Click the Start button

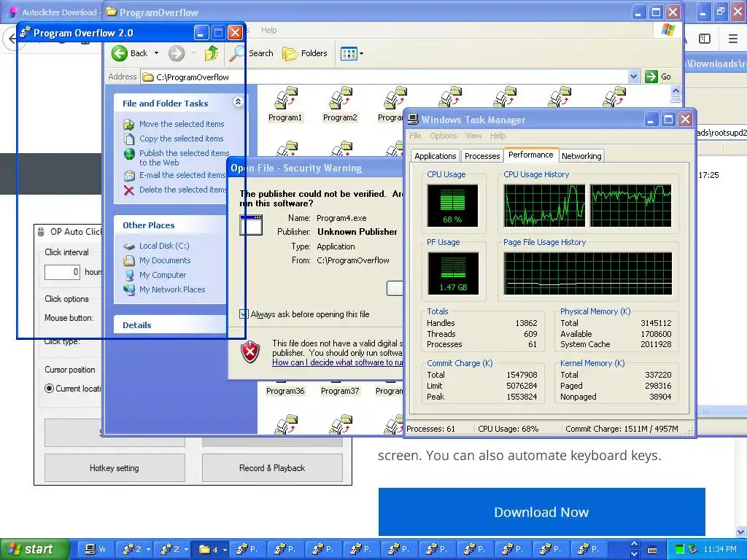point(34,549)
